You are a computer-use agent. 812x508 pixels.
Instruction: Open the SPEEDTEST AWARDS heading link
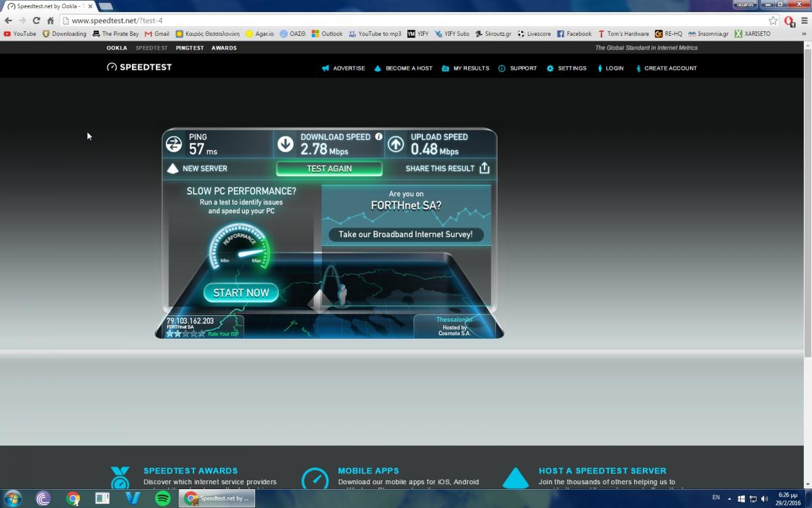(x=190, y=471)
